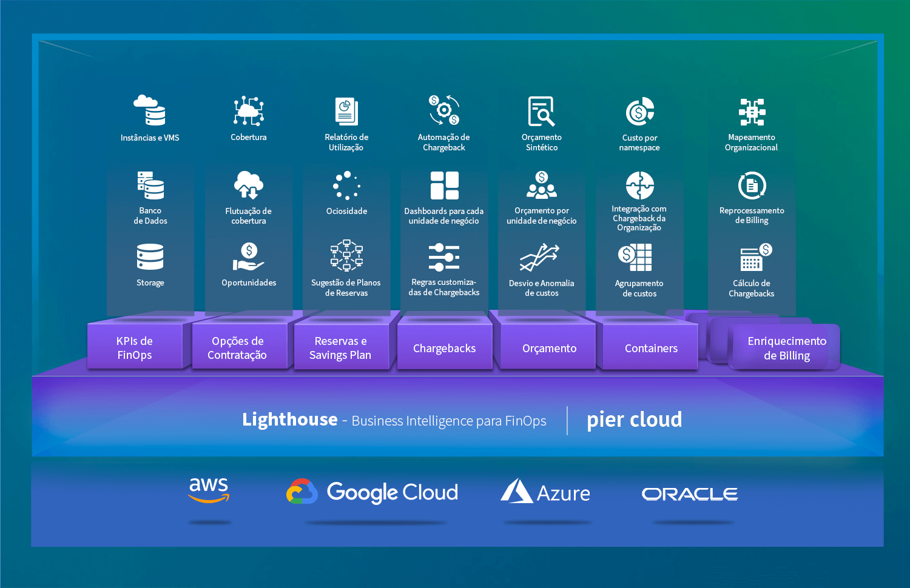Select the 'Relatório de Utilização' label
The width and height of the screenshot is (910, 588).
tap(346, 142)
